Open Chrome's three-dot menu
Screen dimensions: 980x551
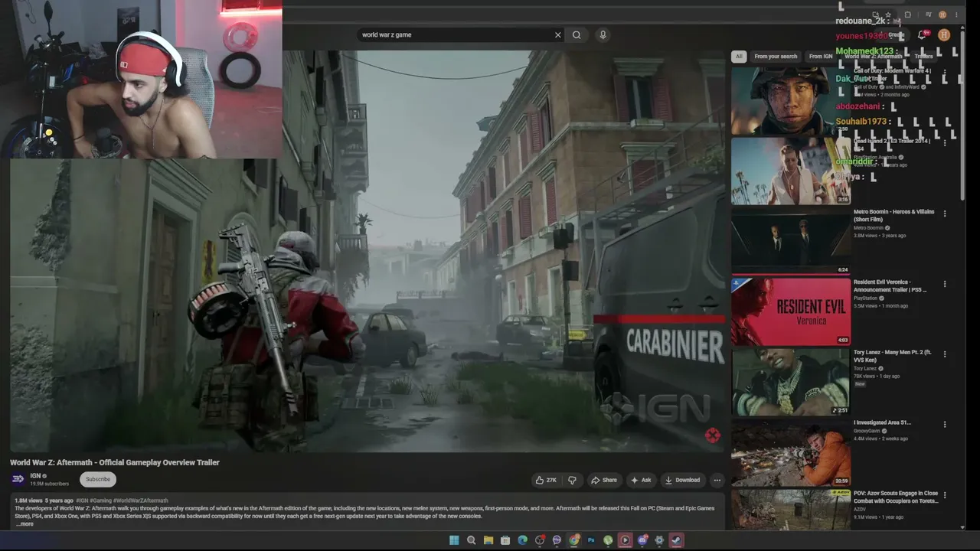pyautogui.click(x=956, y=15)
